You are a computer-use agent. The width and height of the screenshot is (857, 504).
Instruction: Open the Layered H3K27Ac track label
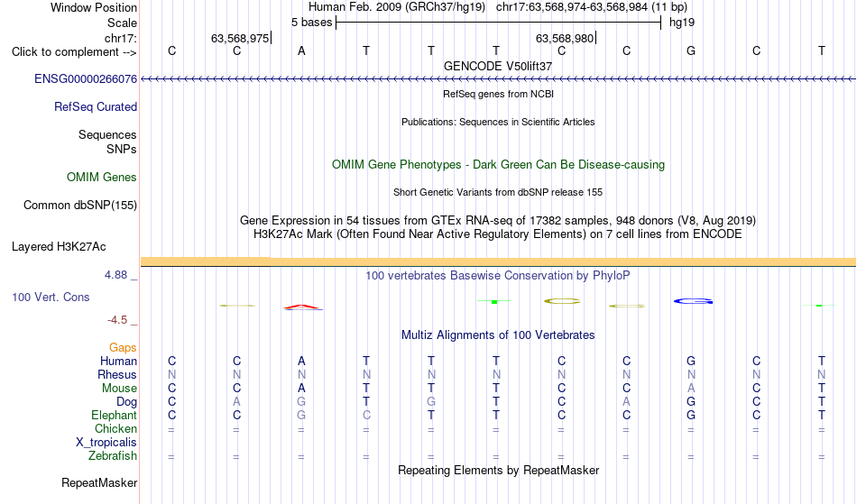point(59,247)
